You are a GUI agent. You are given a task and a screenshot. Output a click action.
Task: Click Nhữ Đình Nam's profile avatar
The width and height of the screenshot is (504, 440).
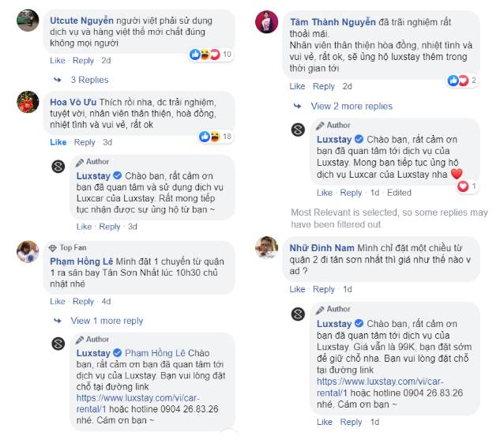(x=267, y=248)
